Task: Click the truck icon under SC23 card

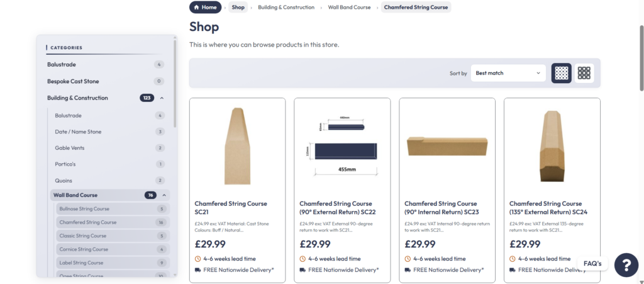Action: [x=408, y=270]
